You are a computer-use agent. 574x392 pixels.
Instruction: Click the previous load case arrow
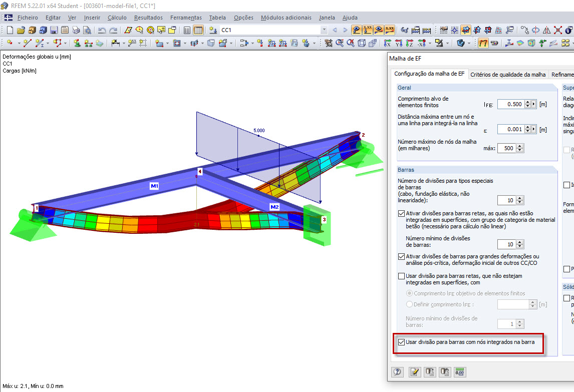(x=335, y=30)
